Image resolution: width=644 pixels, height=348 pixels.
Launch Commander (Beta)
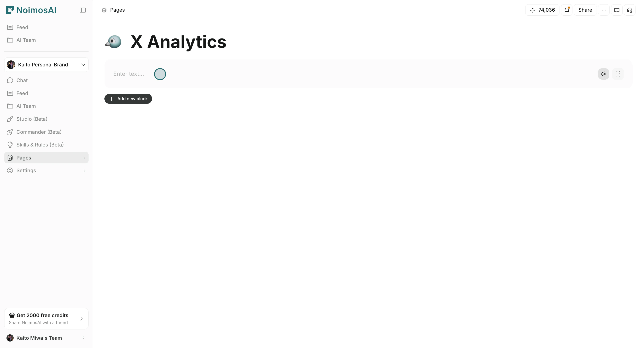(39, 132)
